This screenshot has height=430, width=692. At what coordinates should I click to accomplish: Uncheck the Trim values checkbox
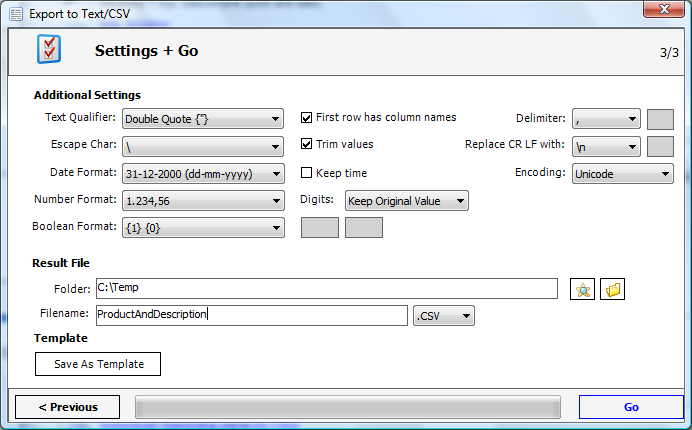click(x=306, y=144)
